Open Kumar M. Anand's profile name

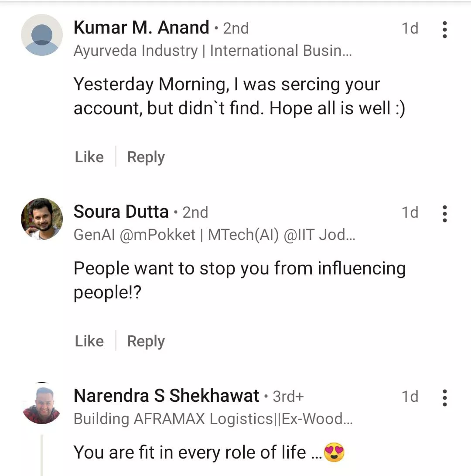[141, 28]
